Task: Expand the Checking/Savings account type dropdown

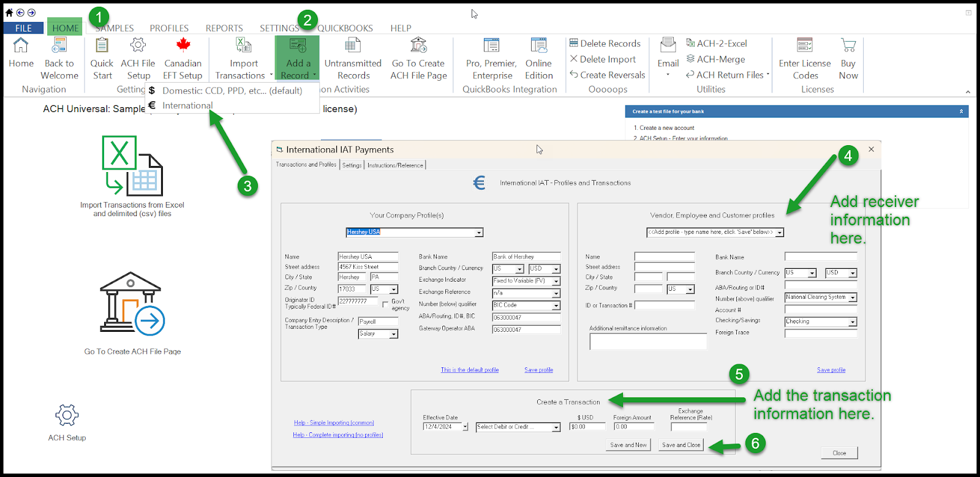Action: (852, 322)
